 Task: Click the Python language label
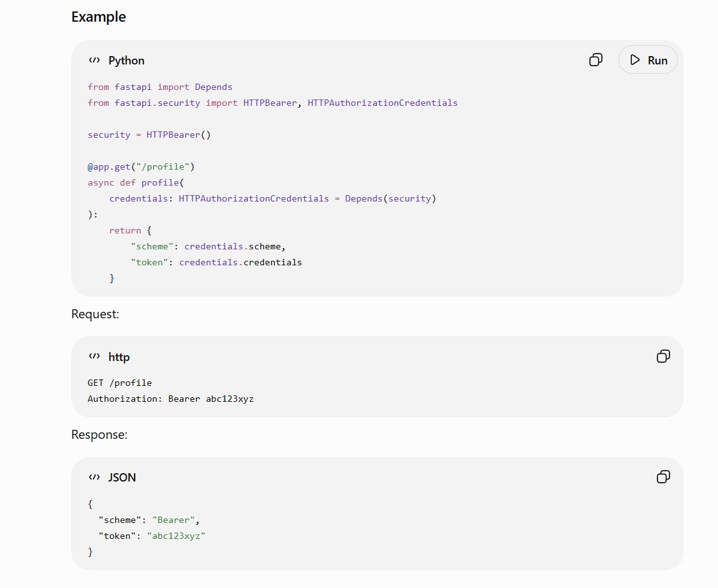[126, 61]
